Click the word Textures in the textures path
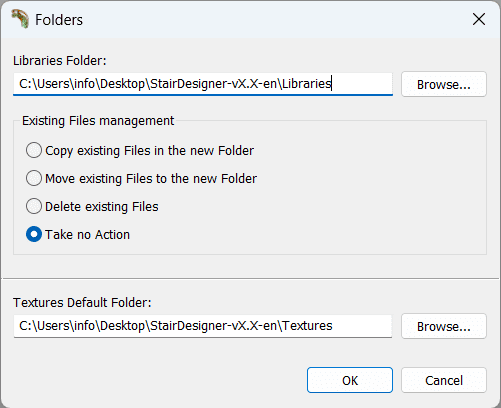The width and height of the screenshot is (501, 408). [307, 326]
